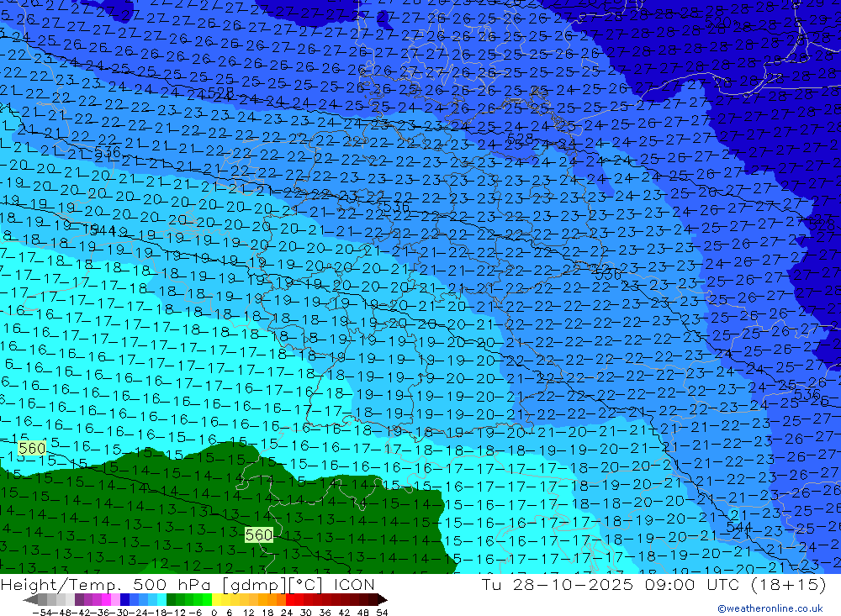
Task: Click the cyan legend swatch near -18
Action: click(162, 600)
